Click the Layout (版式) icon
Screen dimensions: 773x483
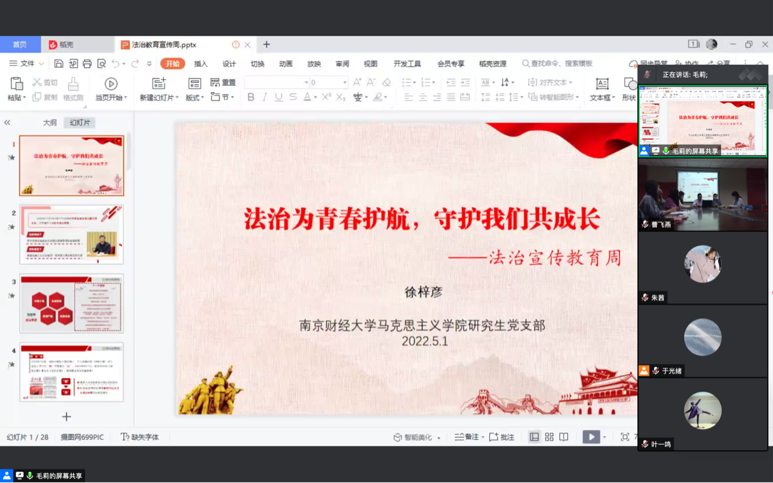tap(194, 83)
